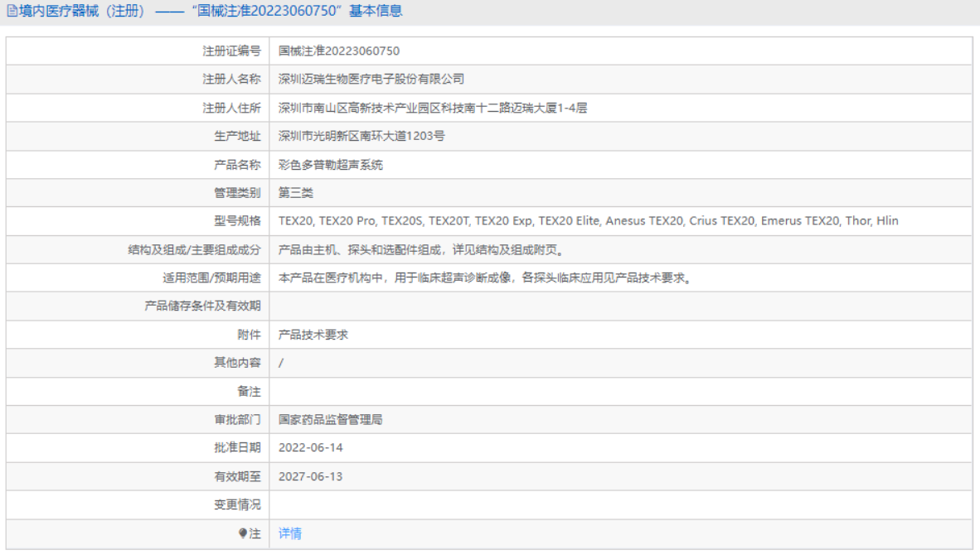Select the model list starting with TEX20, TEX20 Pro
The image size is (980, 555).
(x=588, y=221)
